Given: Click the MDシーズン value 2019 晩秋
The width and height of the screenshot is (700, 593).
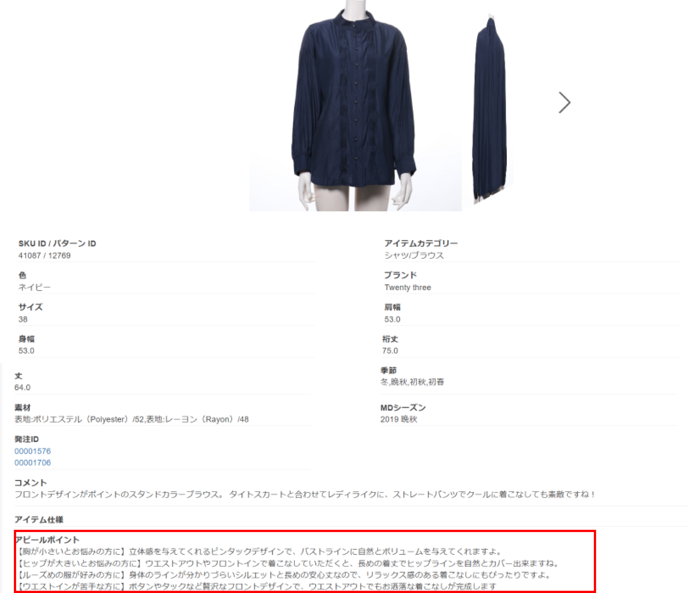Looking at the screenshot, I should tap(399, 419).
